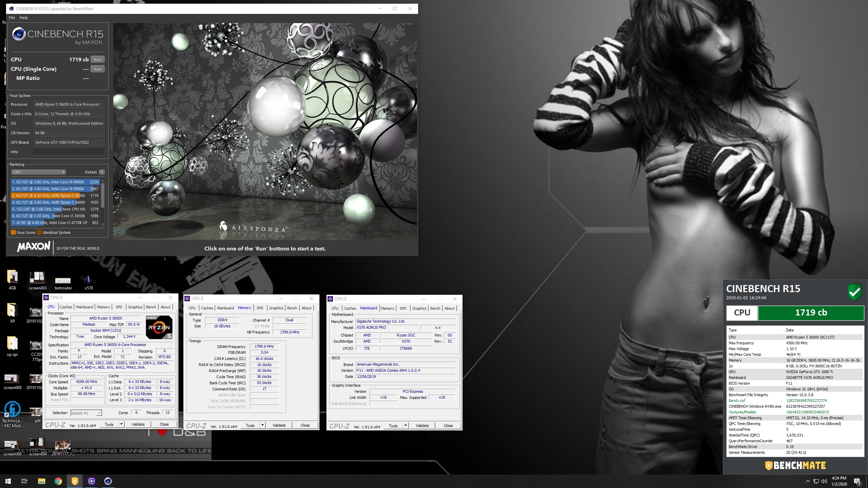This screenshot has height=488, width=868.
Task: Switch to CPU-Z taskbar icon
Action: tap(92, 481)
